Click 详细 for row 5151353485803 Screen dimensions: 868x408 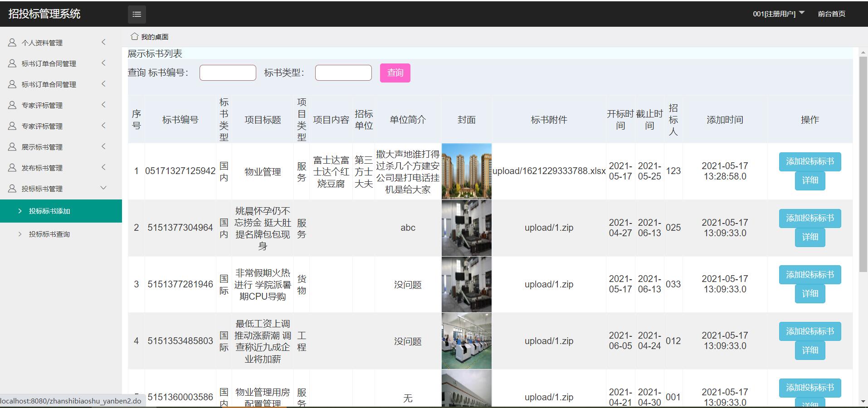tap(810, 350)
